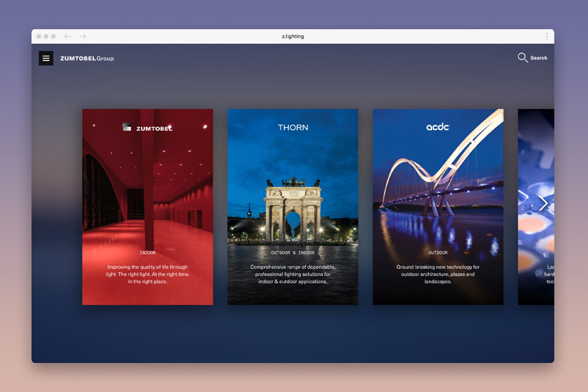
Task: Click the Zumtobel Group logo
Action: coord(87,59)
